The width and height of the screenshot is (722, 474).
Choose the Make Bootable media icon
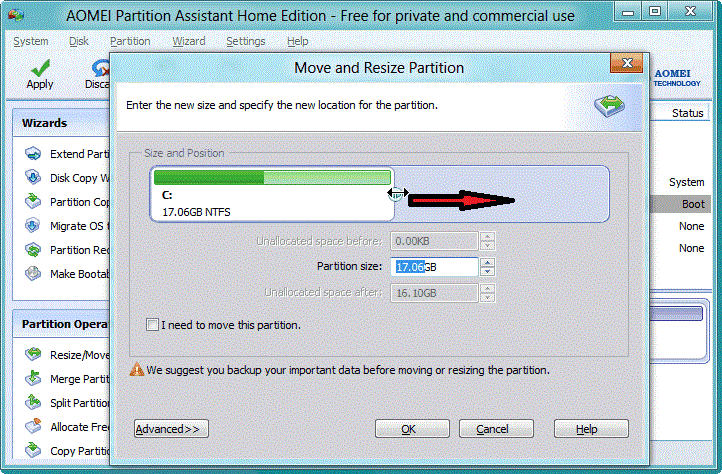[33, 274]
